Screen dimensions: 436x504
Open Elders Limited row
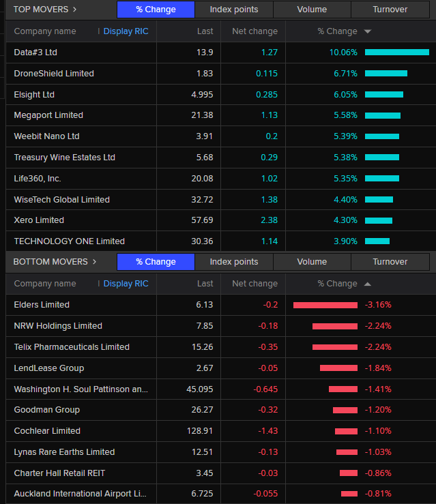[220, 305]
